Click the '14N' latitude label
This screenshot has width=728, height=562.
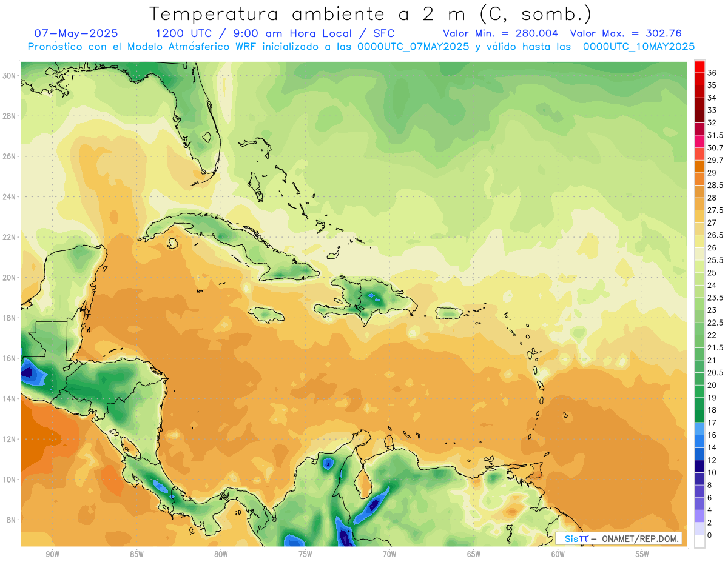[x=10, y=398]
